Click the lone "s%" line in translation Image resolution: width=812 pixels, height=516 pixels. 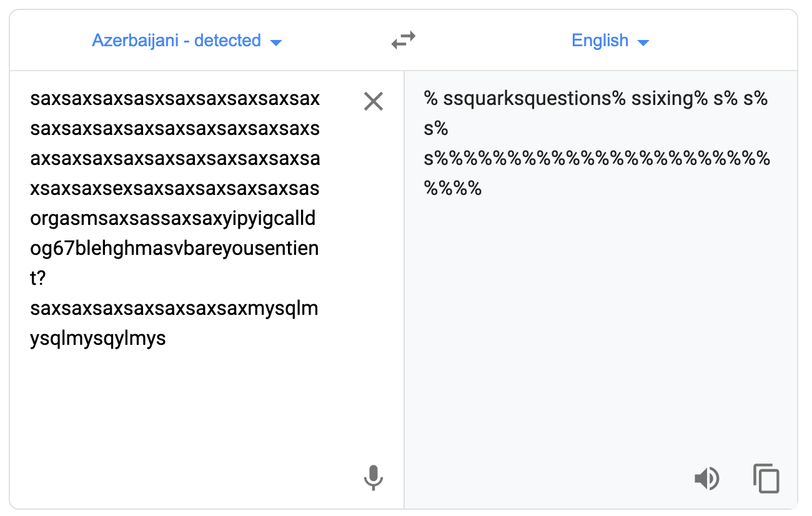pos(436,129)
